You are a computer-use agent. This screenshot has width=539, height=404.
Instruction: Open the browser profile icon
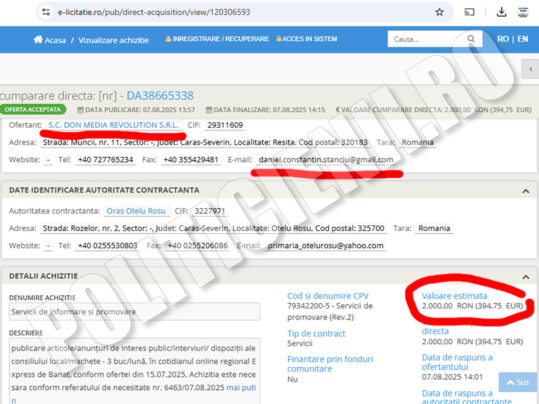(523, 12)
